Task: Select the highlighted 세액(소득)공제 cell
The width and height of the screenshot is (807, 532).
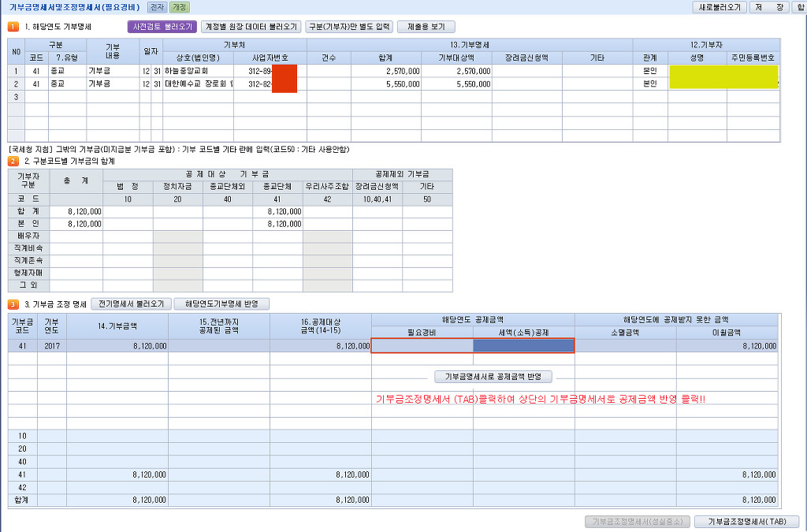Action: (x=523, y=345)
